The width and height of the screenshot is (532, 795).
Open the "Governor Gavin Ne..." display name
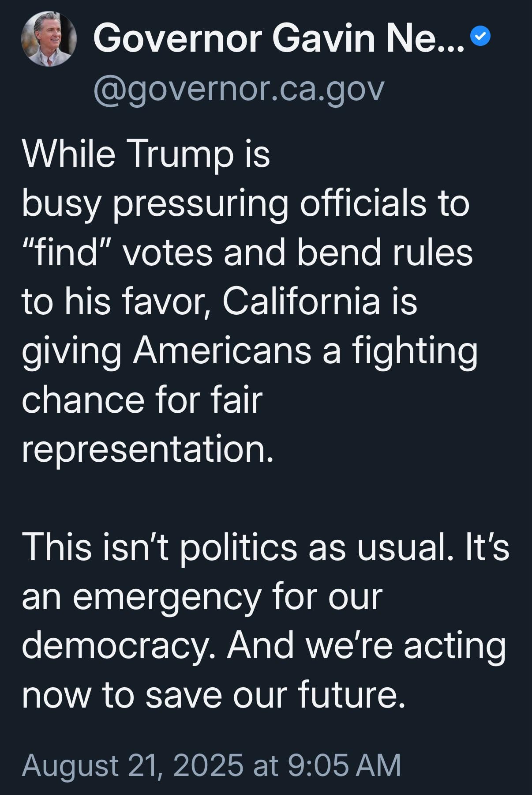pos(279,39)
